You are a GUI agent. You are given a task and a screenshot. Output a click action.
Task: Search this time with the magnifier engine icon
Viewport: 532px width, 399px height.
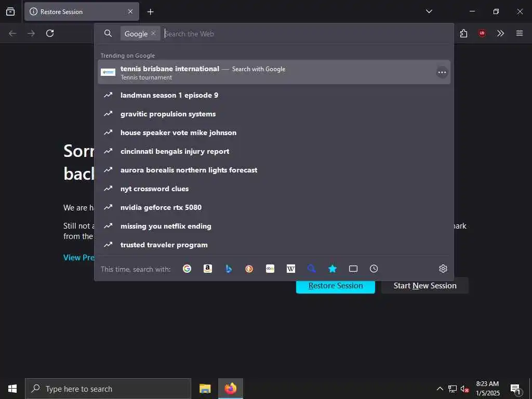[x=312, y=269]
